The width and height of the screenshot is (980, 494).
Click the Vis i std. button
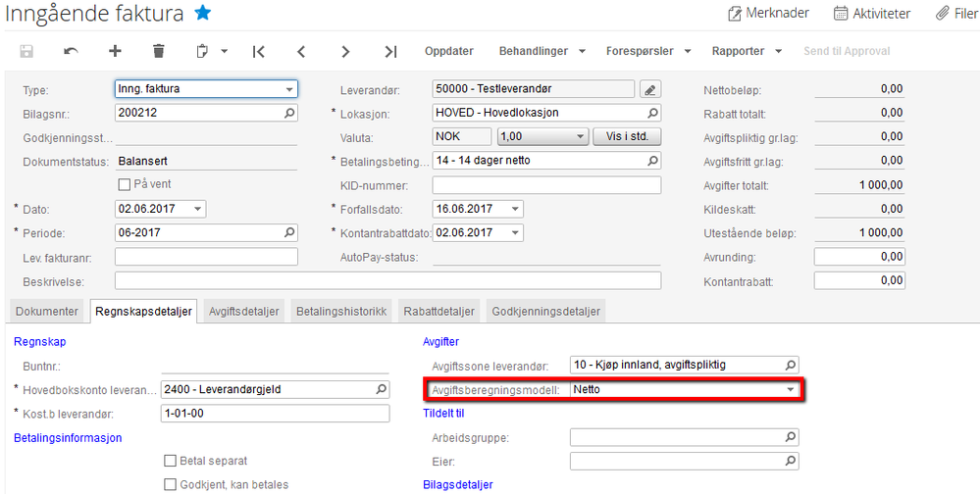pyautogui.click(x=627, y=136)
